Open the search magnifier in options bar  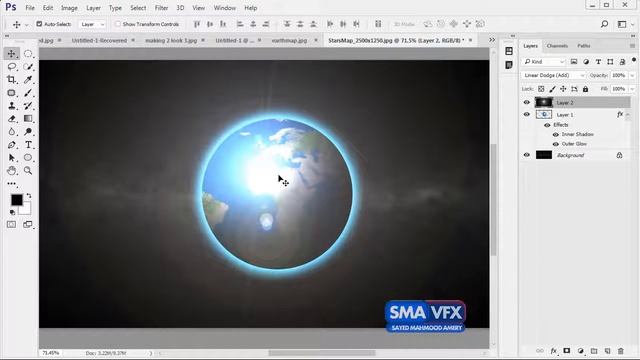(x=604, y=24)
